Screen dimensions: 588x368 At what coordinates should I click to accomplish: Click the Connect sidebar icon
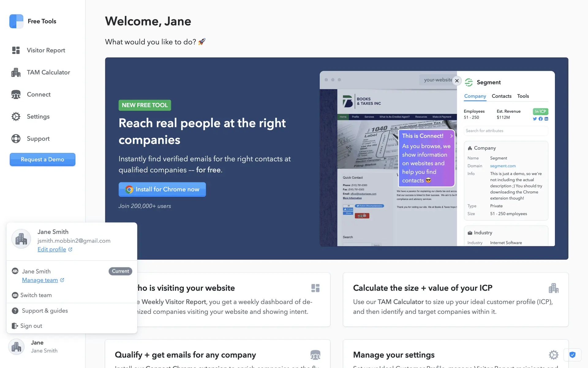pos(16,94)
